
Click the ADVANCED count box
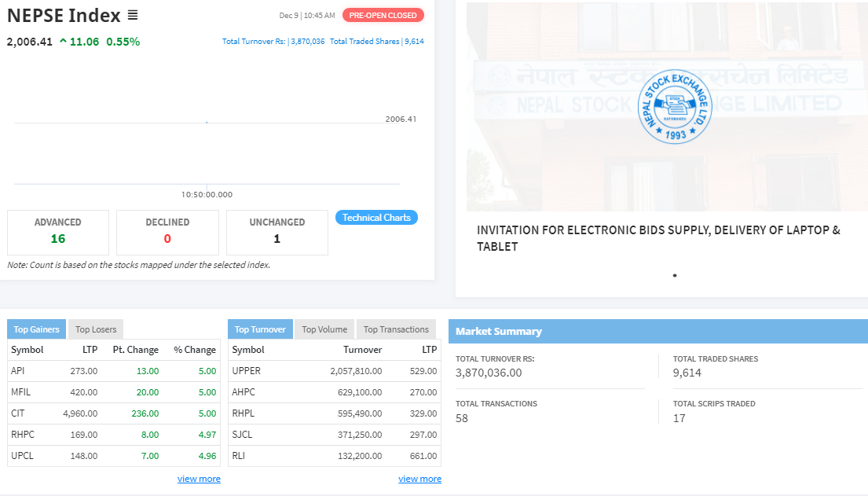tap(58, 232)
